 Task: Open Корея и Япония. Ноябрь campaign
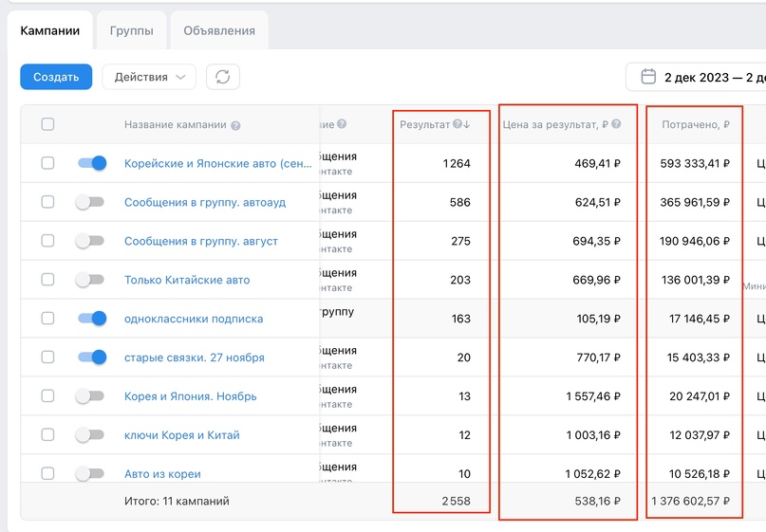[190, 396]
